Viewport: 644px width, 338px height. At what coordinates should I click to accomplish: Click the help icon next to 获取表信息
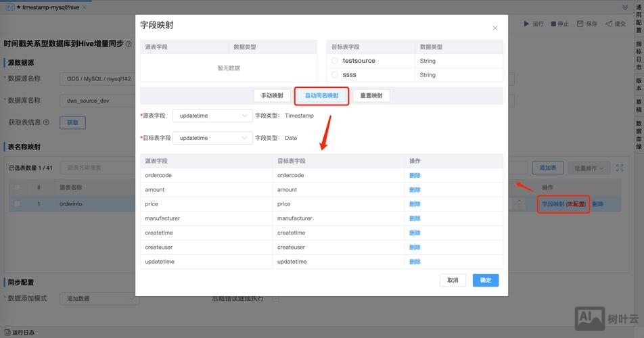[46, 122]
